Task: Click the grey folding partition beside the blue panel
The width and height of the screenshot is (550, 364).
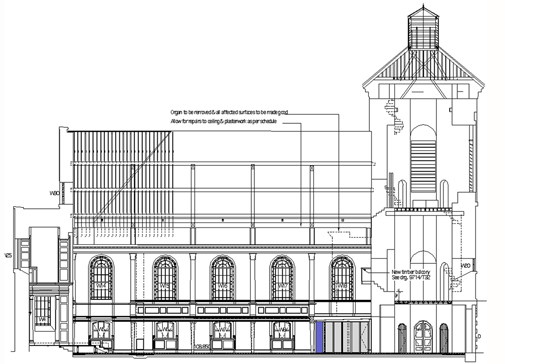Action: point(347,337)
